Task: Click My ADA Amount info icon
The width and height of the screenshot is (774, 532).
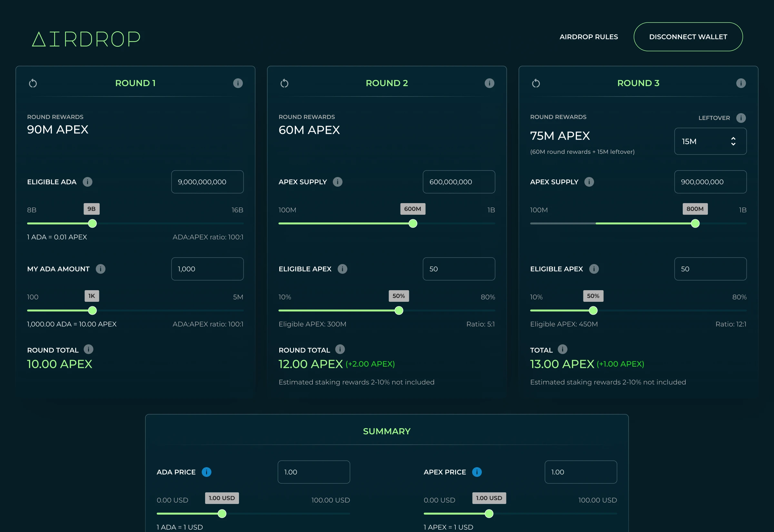Action: point(100,269)
